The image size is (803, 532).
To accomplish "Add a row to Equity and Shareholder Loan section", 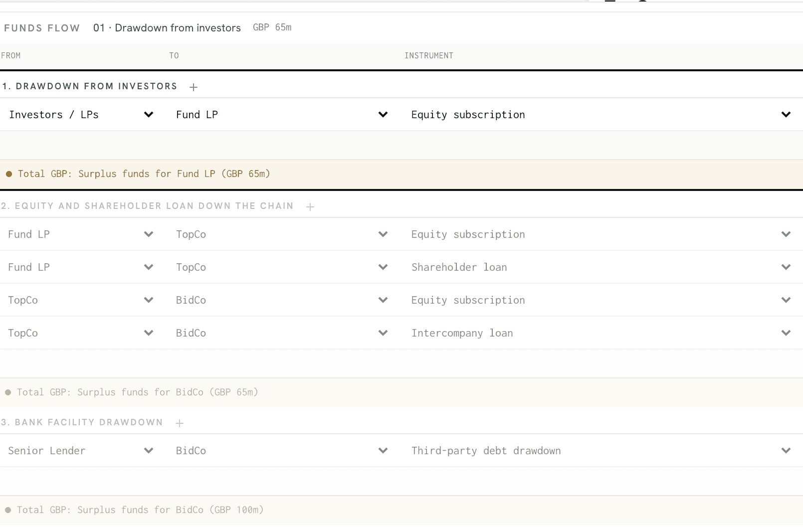I will [310, 206].
